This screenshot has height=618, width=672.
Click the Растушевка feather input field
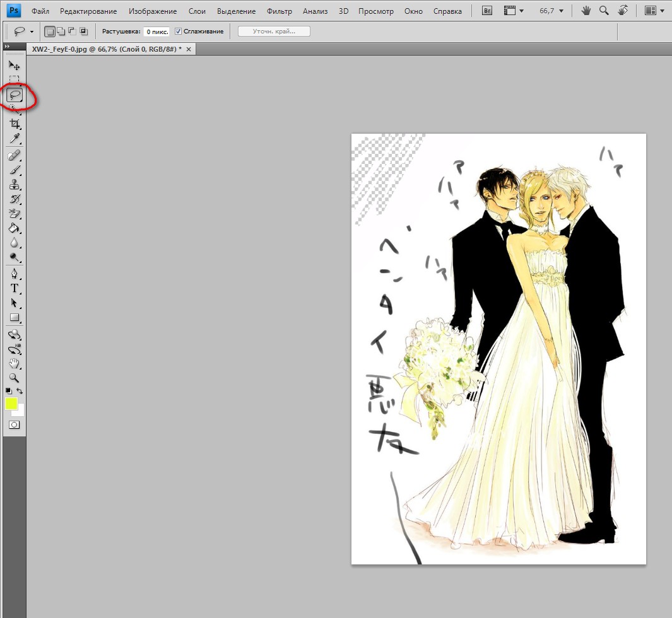point(156,32)
